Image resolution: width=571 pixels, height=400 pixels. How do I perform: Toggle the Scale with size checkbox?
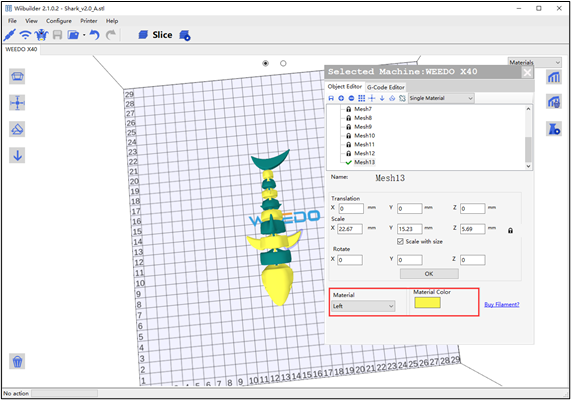(400, 242)
